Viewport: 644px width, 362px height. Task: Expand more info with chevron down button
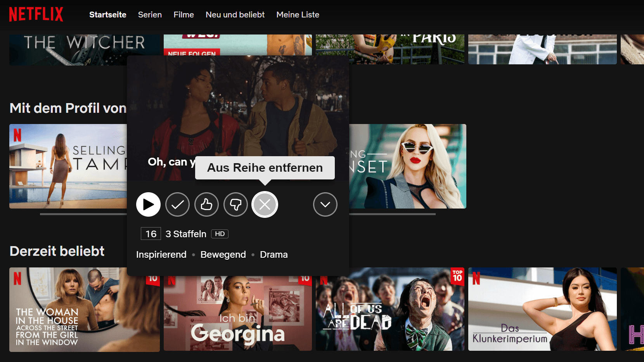click(x=325, y=204)
